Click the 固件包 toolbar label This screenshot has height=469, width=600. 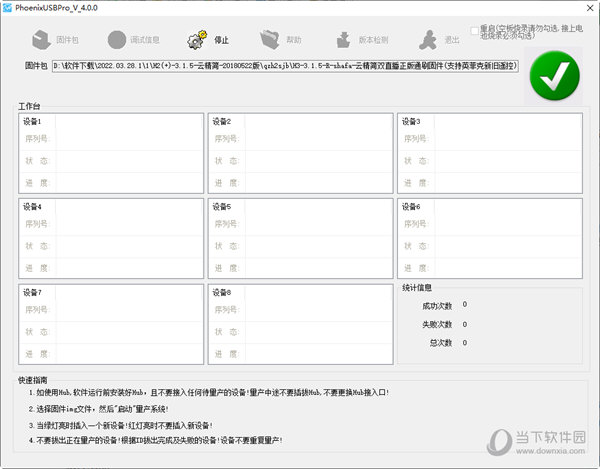point(67,40)
